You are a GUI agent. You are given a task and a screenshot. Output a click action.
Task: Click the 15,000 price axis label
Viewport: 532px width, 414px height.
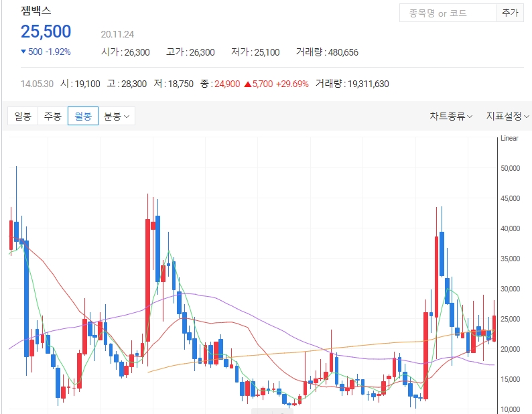[x=511, y=379]
